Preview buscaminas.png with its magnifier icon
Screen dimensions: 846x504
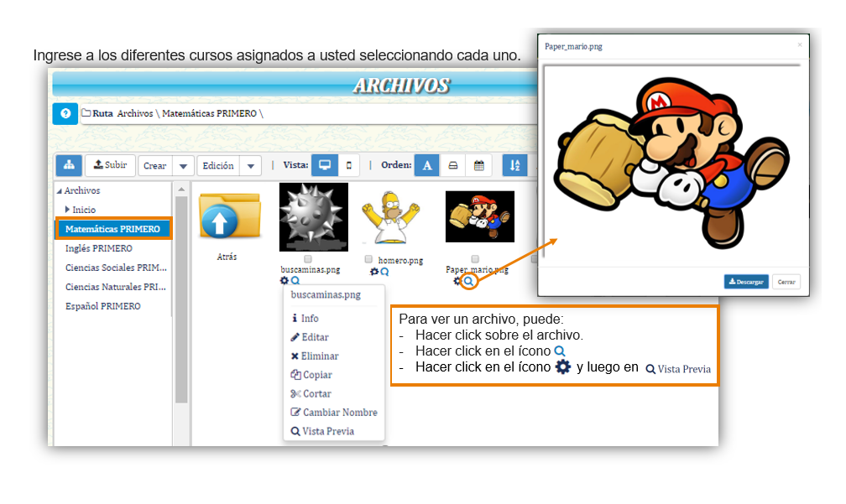295,280
